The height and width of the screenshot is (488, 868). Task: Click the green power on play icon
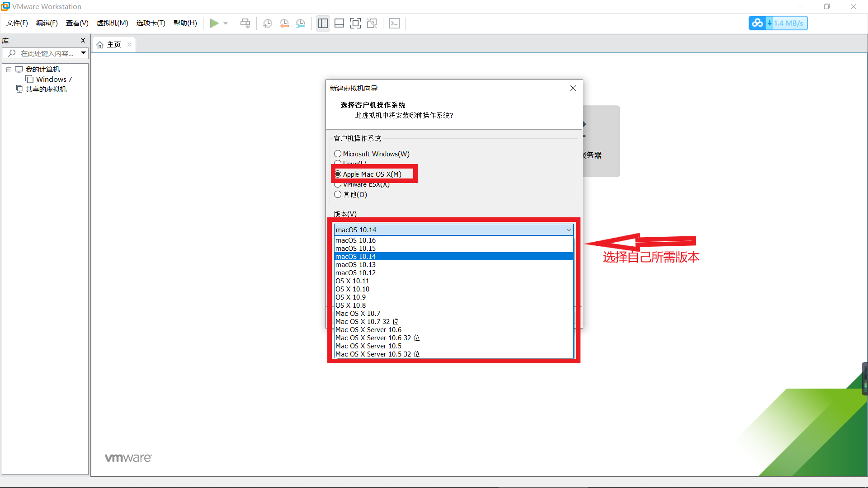[x=214, y=23]
